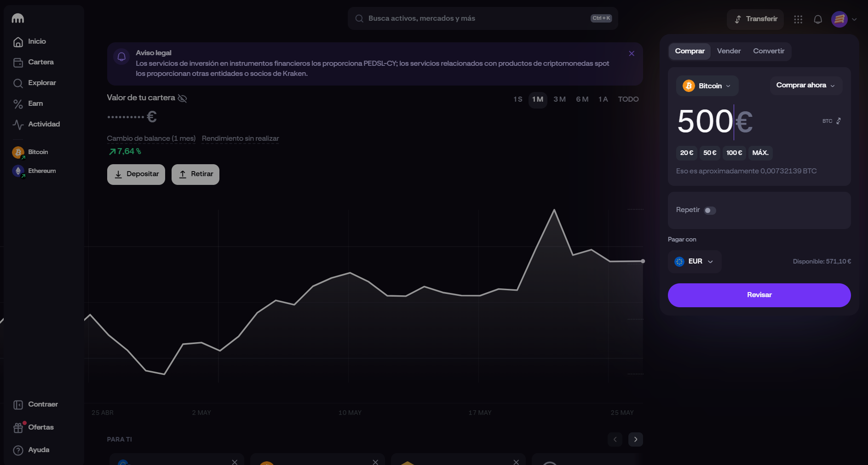Screen dimensions: 868x465
Task: Open user profile avatar menu
Action: [x=839, y=19]
